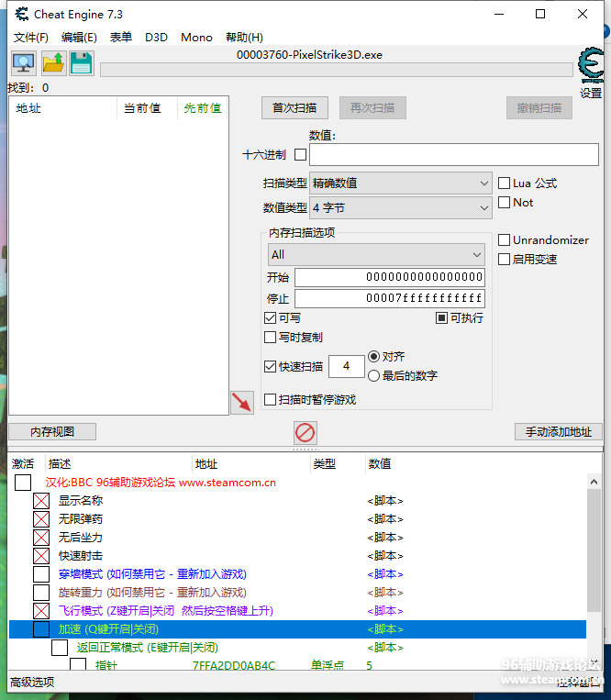Activate the 加速 (Q键开启|关闭) script checkbox
Image resolution: width=611 pixels, height=700 pixels.
pyautogui.click(x=41, y=629)
